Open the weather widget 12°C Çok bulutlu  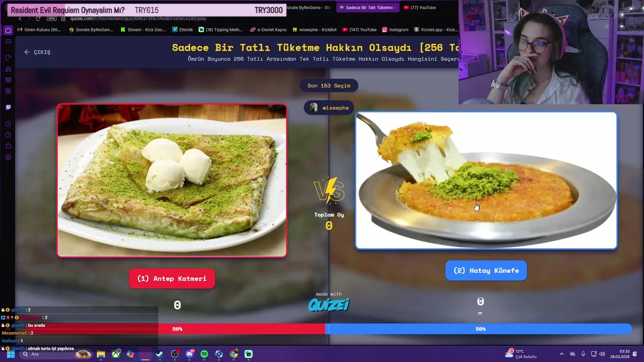click(521, 354)
